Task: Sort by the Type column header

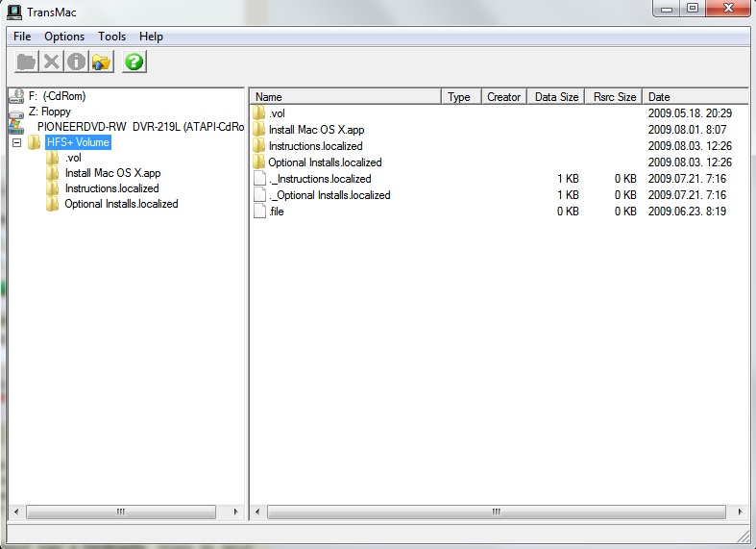Action: [461, 96]
